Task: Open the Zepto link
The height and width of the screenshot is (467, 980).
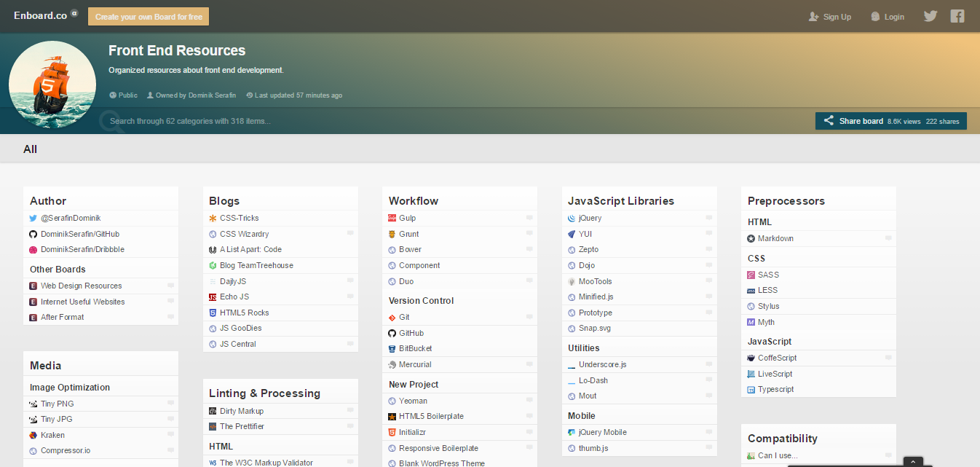Action: point(588,249)
